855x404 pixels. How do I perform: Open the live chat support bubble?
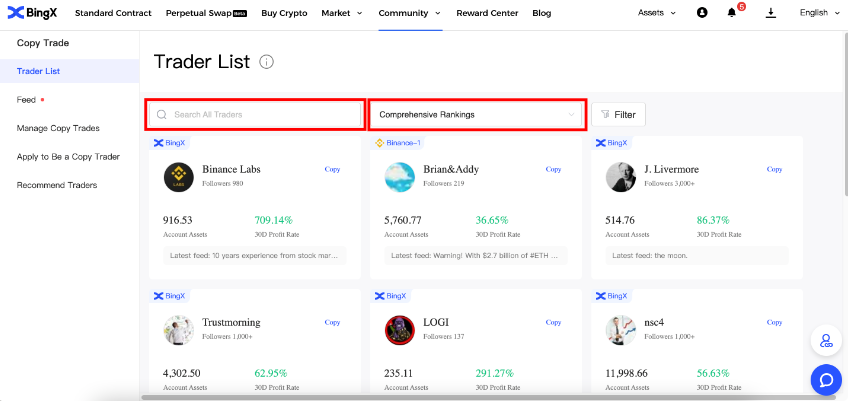click(826, 379)
